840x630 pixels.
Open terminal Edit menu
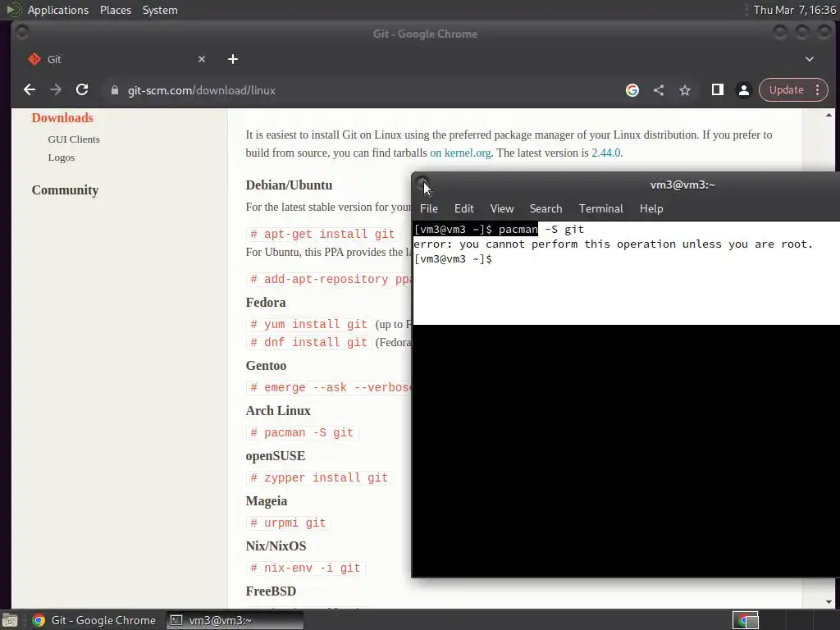pyautogui.click(x=464, y=208)
